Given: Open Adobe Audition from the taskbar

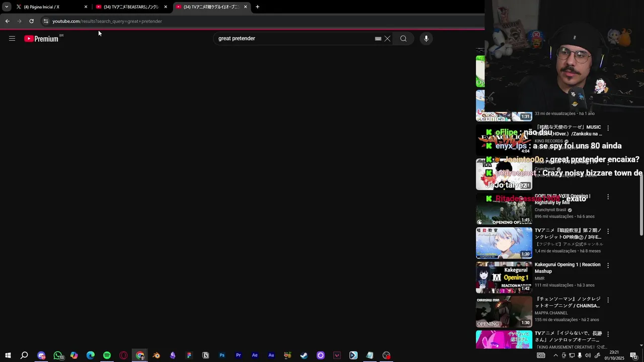Looking at the screenshot, I should 271,355.
